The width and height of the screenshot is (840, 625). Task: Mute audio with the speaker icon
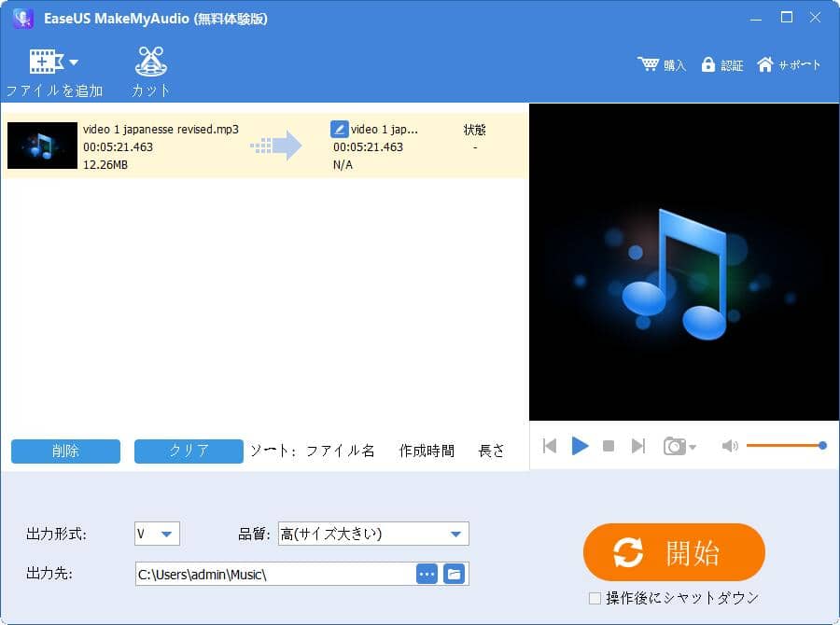[730, 447]
